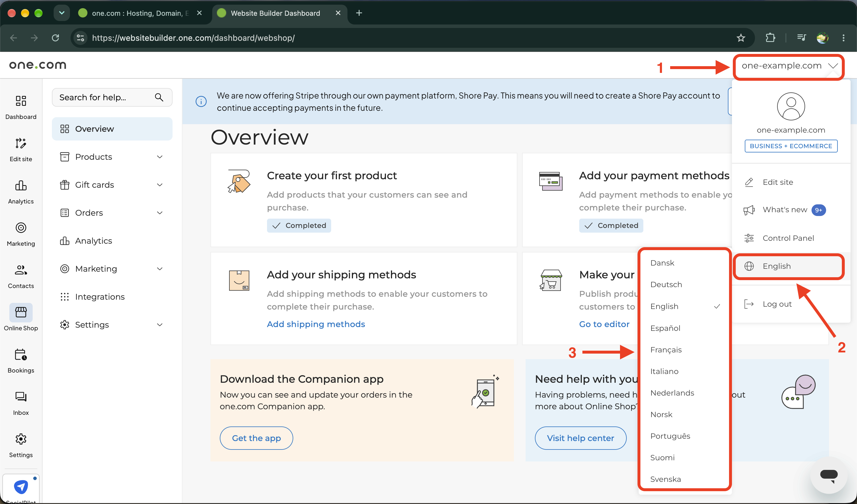Click the Search for help field

(112, 98)
